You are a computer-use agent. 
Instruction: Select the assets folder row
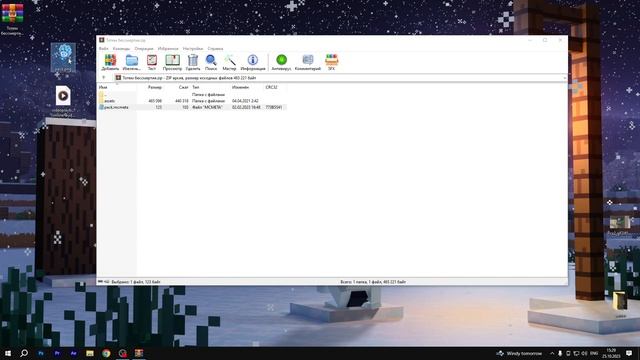tap(192, 100)
